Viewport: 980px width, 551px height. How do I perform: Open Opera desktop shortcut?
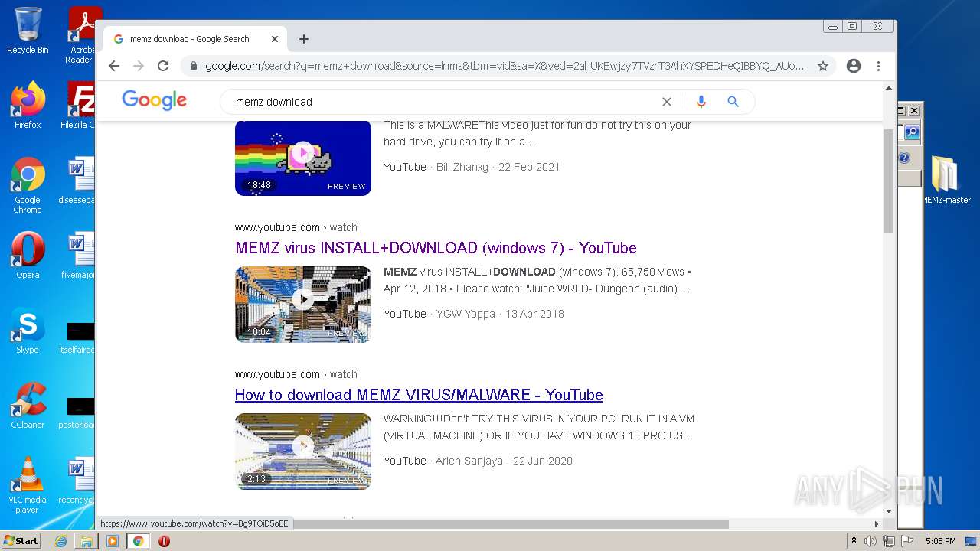[28, 256]
